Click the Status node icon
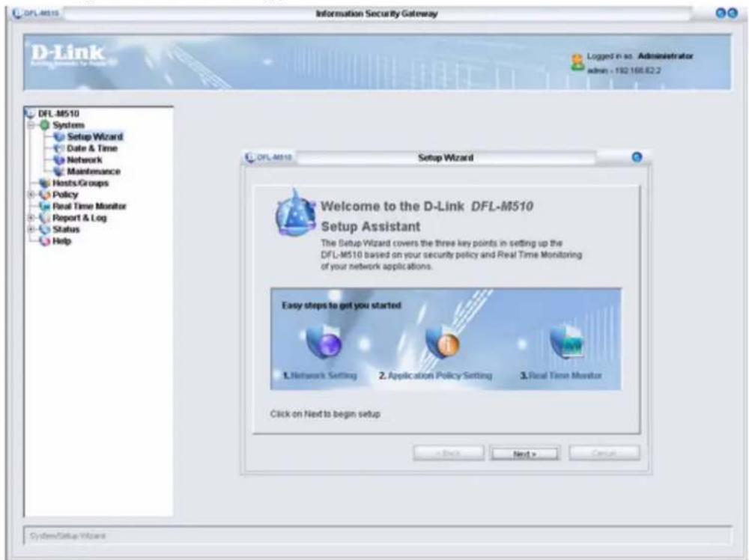The image size is (749, 560). [x=44, y=230]
